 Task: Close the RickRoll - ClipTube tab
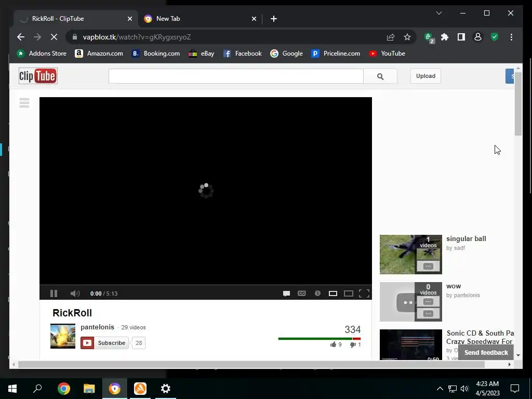[x=129, y=19]
